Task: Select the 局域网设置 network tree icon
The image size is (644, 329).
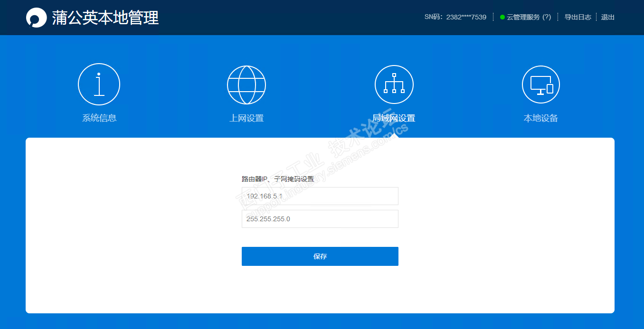Action: [x=394, y=85]
